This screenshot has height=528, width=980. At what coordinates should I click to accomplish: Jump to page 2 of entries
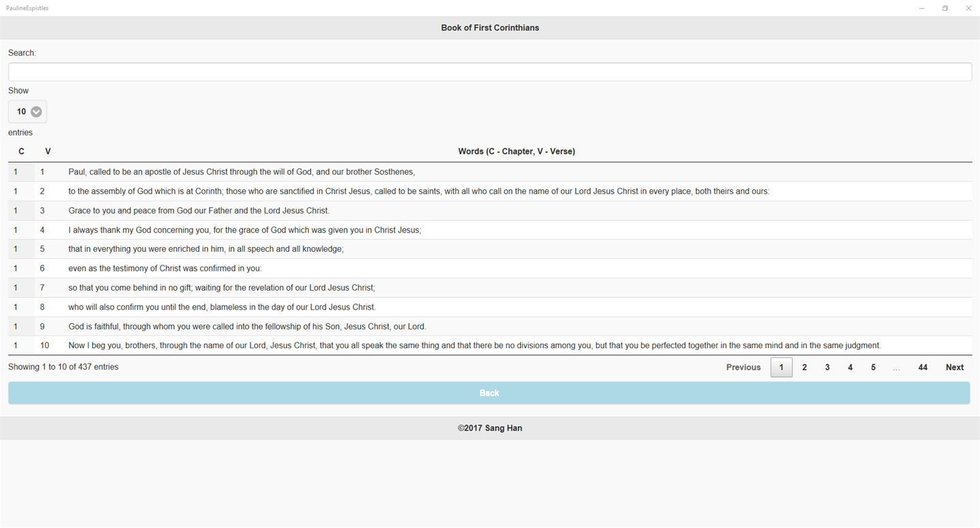point(804,367)
